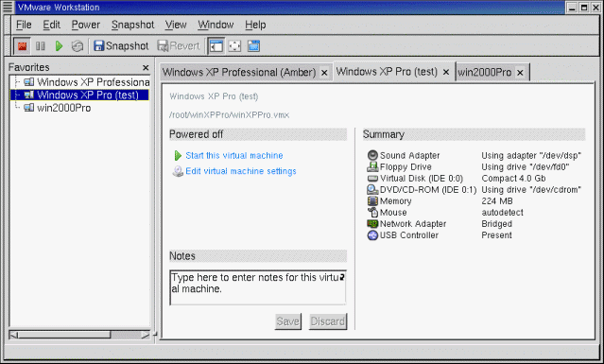This screenshot has width=604, height=364.
Task: Close the win2000Pro tab
Action: click(520, 73)
